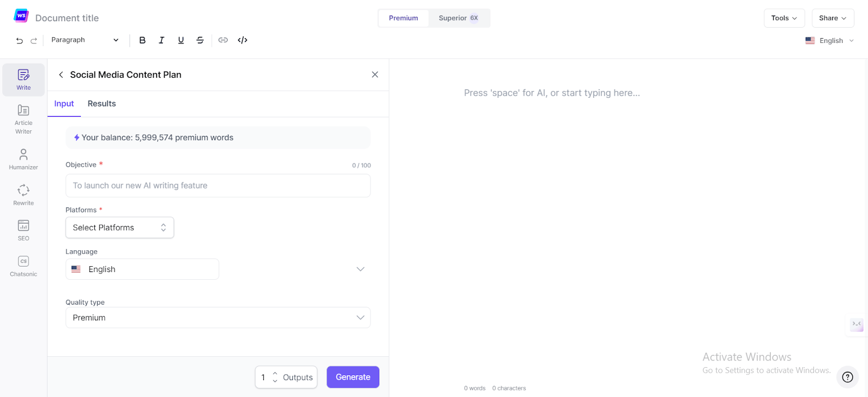Screen dimensions: 868x397
Task: Open the Write sidebar tool
Action: pos(23,80)
